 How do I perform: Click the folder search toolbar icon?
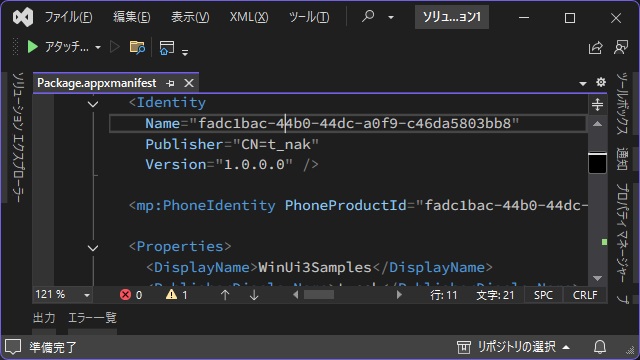pos(137,47)
